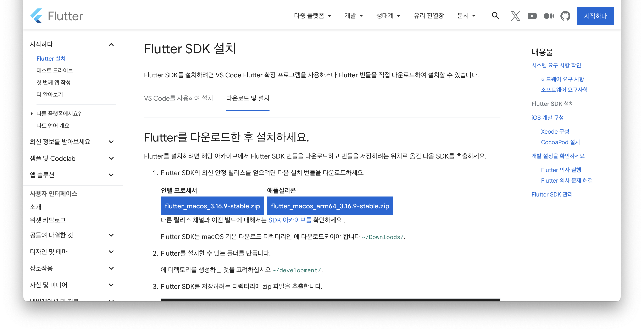Click the blue 시작하다 button

[x=595, y=16]
